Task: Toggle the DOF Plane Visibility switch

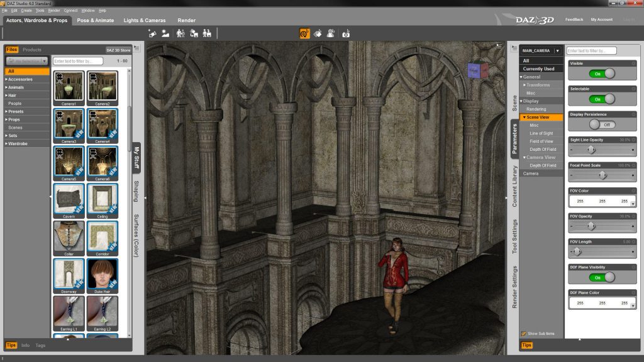Action: [602, 277]
